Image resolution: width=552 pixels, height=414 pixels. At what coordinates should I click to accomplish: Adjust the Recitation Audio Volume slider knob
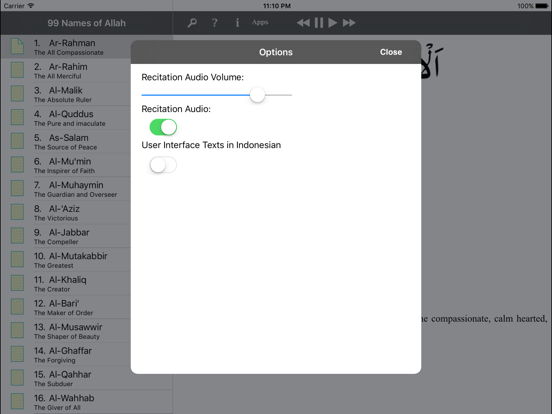click(257, 95)
